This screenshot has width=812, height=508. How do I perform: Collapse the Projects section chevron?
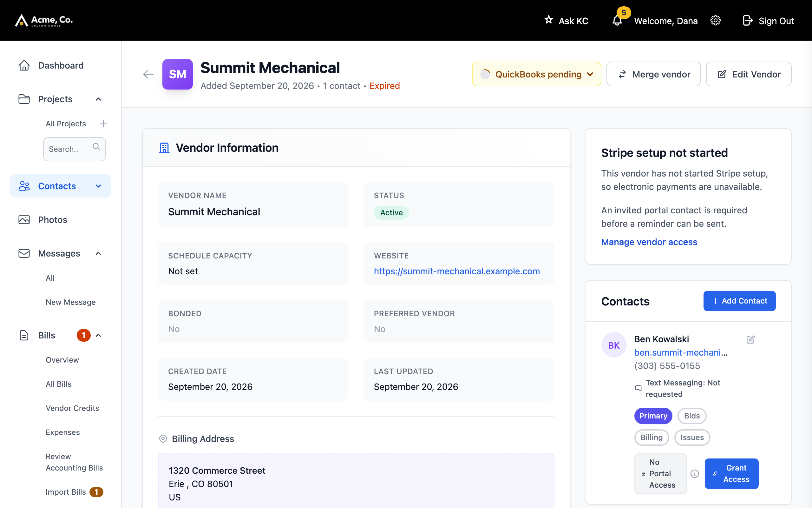pyautogui.click(x=98, y=99)
